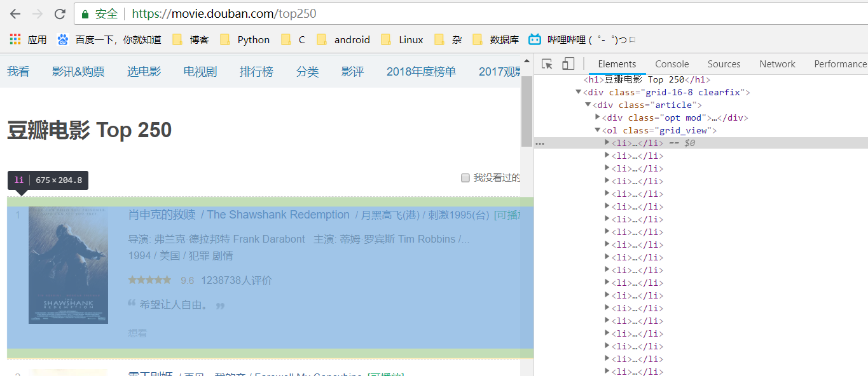Image resolution: width=868 pixels, height=376 pixels.
Task: Click the 安全 secure lock icon
Action: click(x=84, y=13)
